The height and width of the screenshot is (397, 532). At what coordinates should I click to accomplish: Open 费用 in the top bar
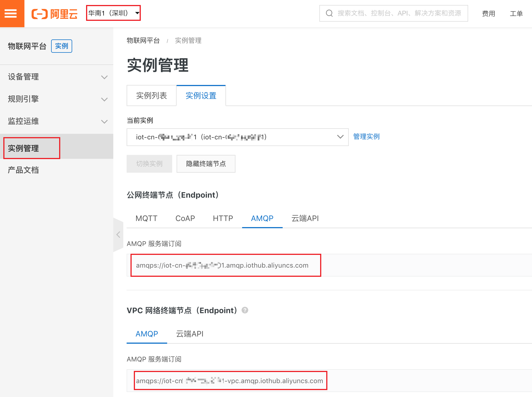click(x=488, y=13)
